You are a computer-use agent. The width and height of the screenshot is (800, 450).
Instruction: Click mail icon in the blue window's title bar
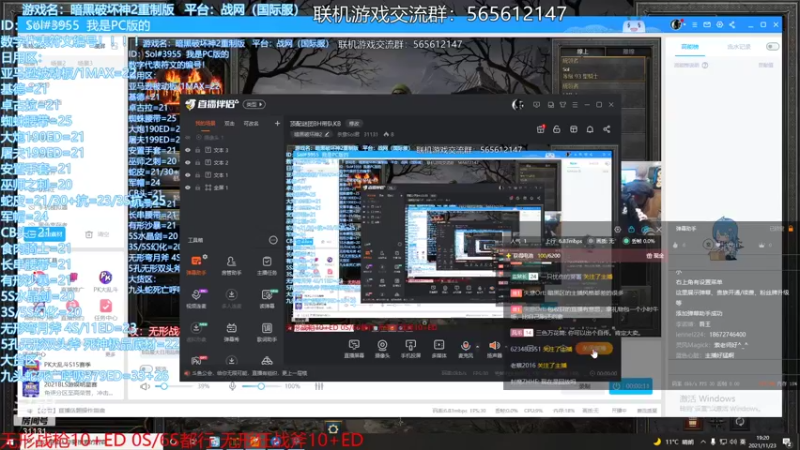707,24
